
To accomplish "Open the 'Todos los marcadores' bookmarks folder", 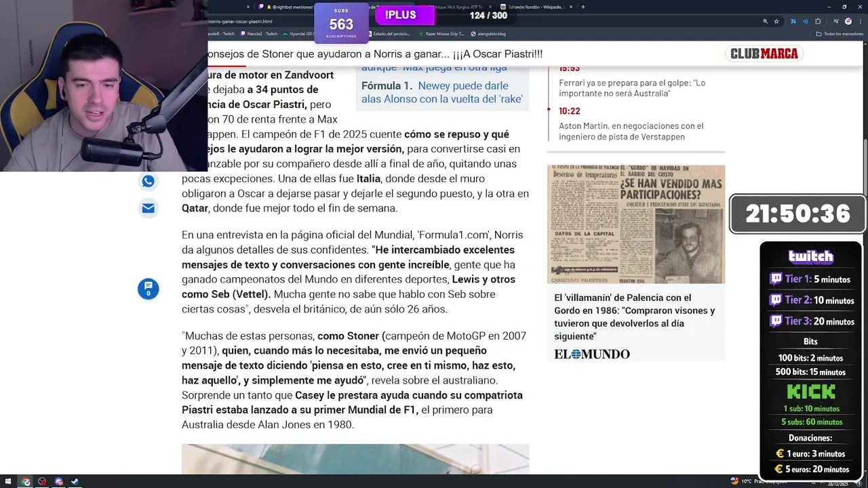I will 841,33.
